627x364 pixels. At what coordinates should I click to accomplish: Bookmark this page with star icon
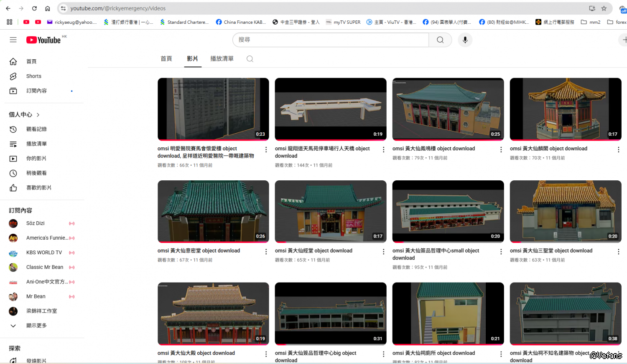pos(604,8)
